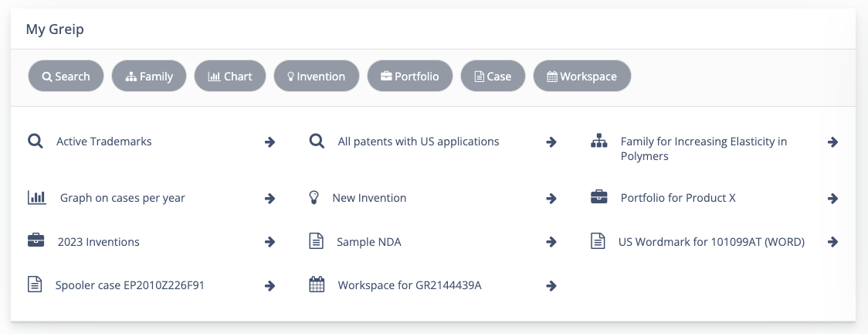Click the briefcase icon beside 2023 Inventions
The width and height of the screenshot is (868, 334).
[36, 241]
